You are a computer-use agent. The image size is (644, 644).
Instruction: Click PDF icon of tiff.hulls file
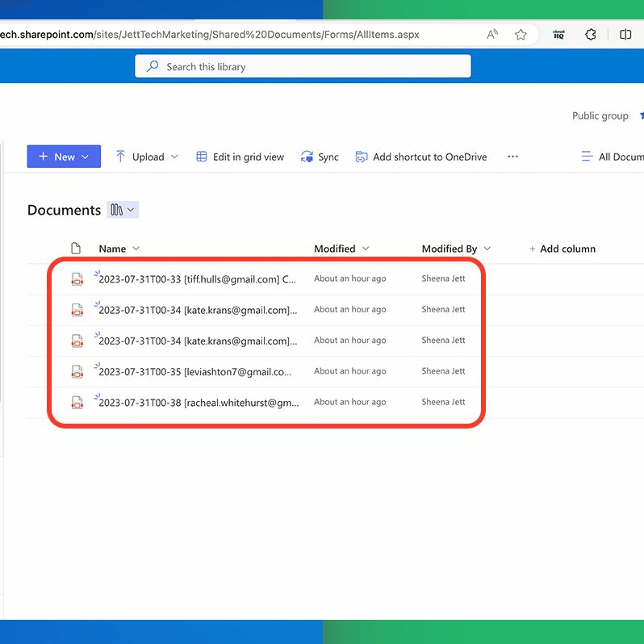pyautogui.click(x=77, y=279)
